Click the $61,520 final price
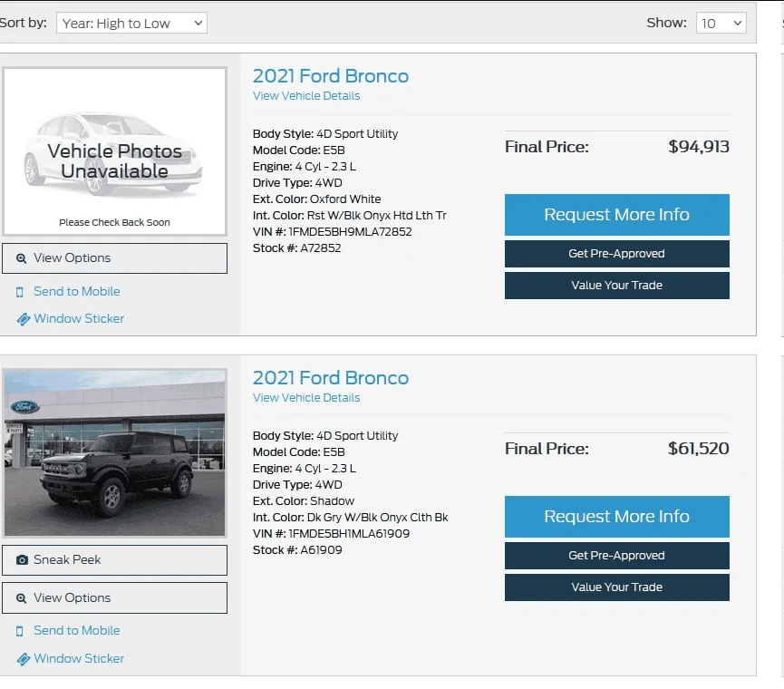Viewport: 784px width, 689px height. click(x=698, y=449)
